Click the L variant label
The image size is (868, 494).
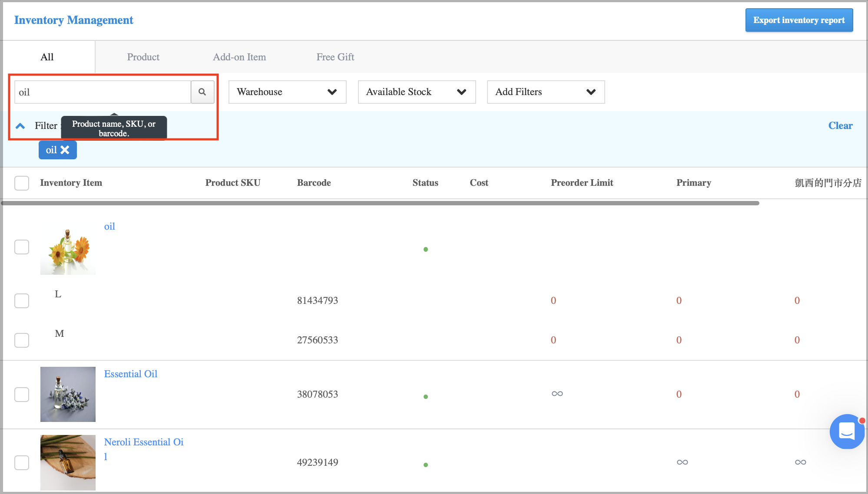coord(58,294)
